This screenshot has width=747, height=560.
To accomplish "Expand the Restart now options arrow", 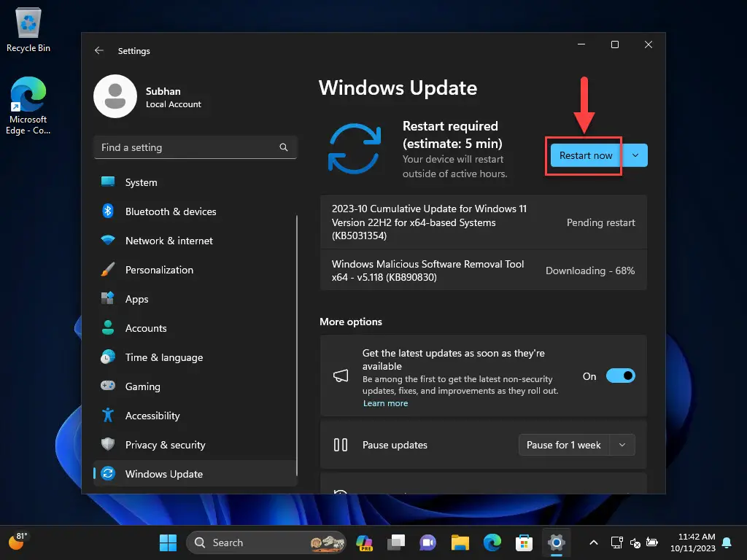I will [x=635, y=155].
